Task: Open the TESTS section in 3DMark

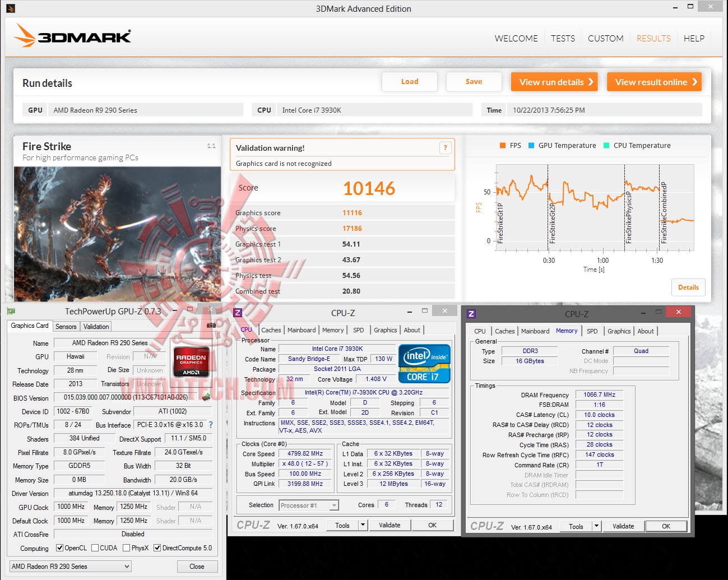Action: 563,39
